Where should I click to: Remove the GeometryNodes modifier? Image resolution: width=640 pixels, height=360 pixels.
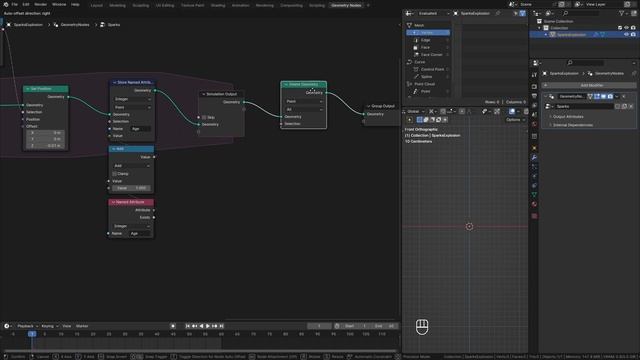pos(624,97)
